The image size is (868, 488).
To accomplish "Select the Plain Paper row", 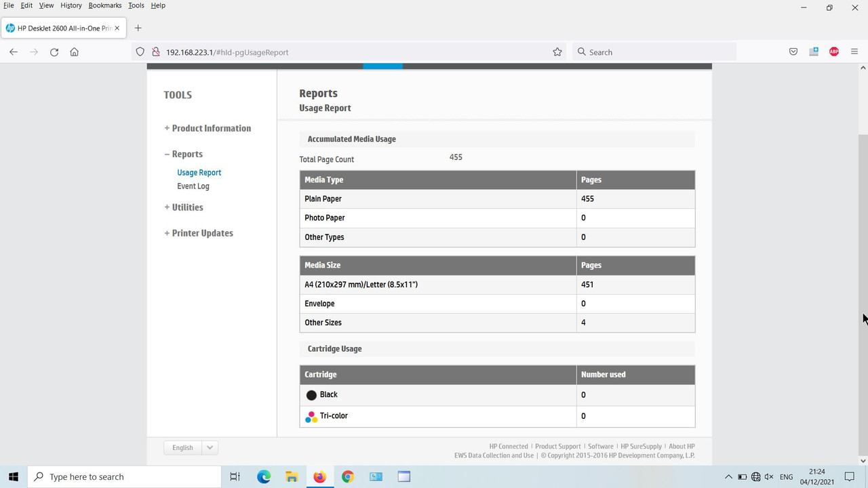I will (497, 199).
